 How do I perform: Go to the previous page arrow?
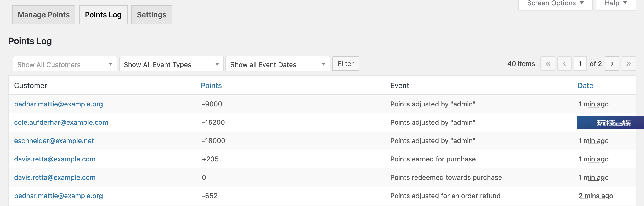(564, 64)
